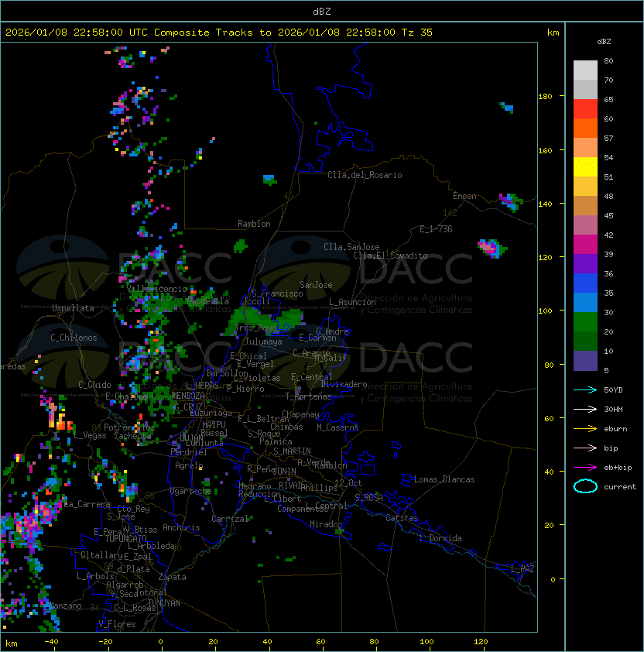Click the dBZ heading above the color scale
This screenshot has height=652, width=644.
pyautogui.click(x=604, y=42)
